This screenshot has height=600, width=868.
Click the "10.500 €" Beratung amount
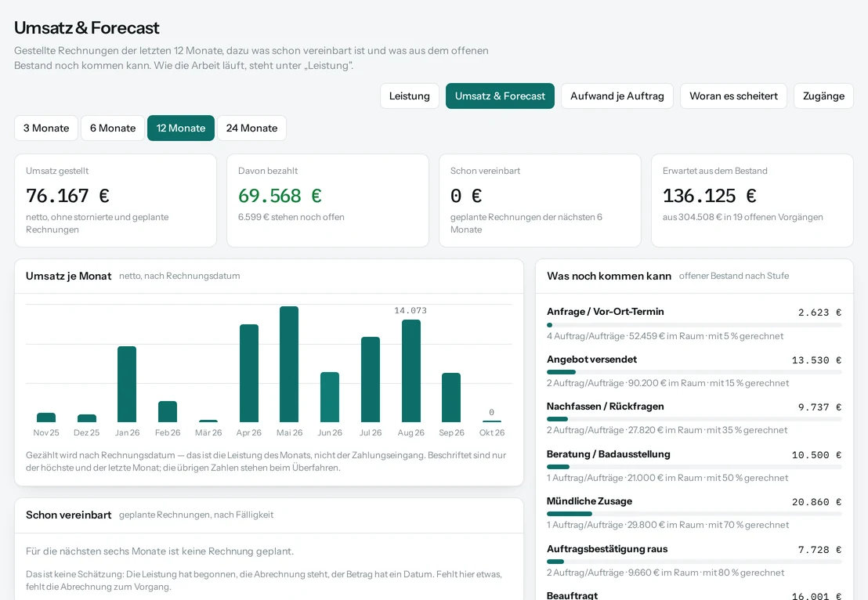816,455
